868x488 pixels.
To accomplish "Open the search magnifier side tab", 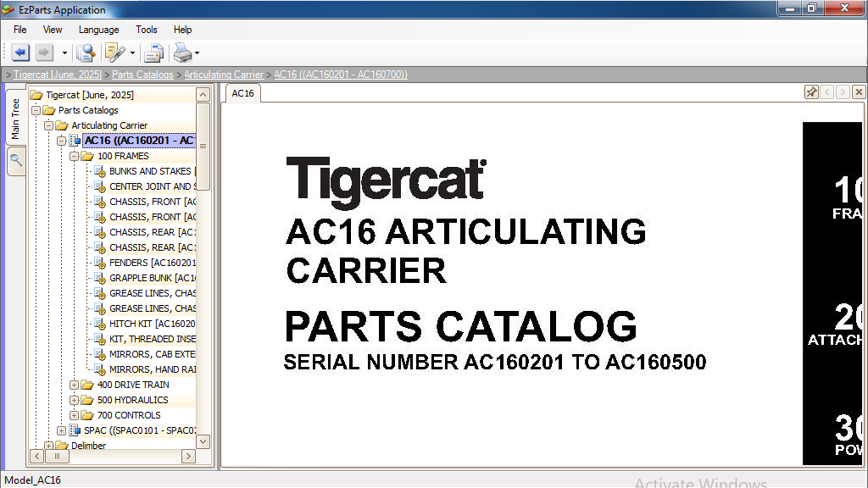I will [16, 161].
